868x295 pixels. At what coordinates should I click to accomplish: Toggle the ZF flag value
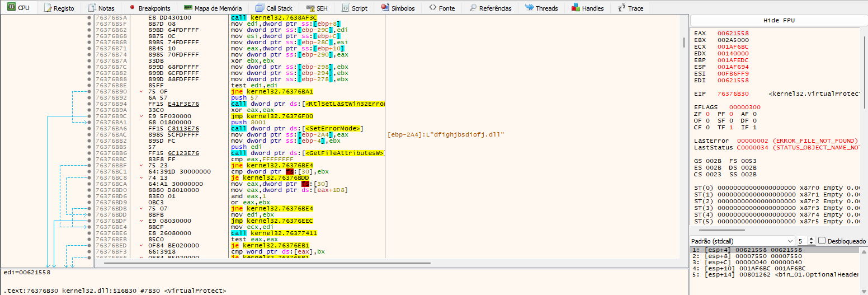pos(708,114)
